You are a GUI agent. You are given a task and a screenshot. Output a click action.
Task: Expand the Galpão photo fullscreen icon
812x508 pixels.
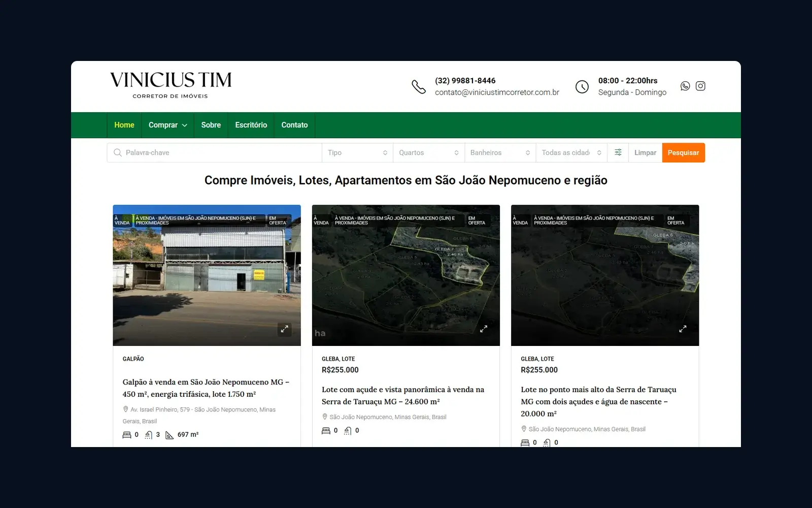point(285,329)
